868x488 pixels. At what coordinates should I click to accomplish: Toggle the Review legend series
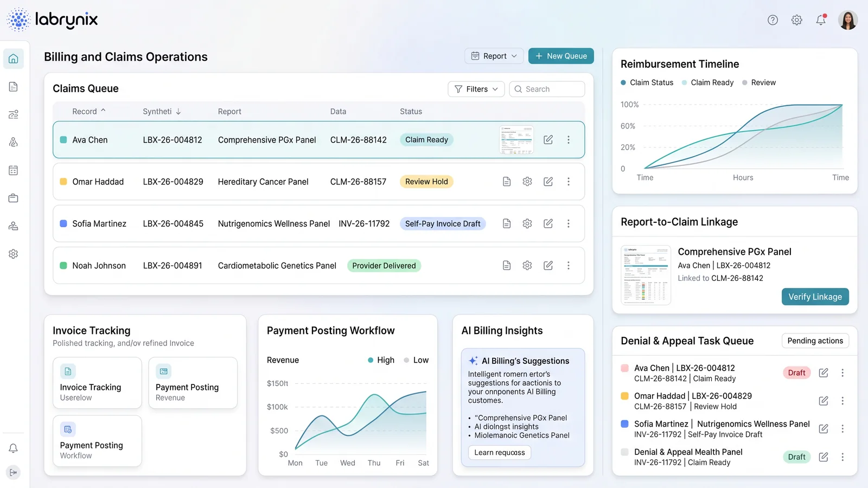[x=759, y=82]
